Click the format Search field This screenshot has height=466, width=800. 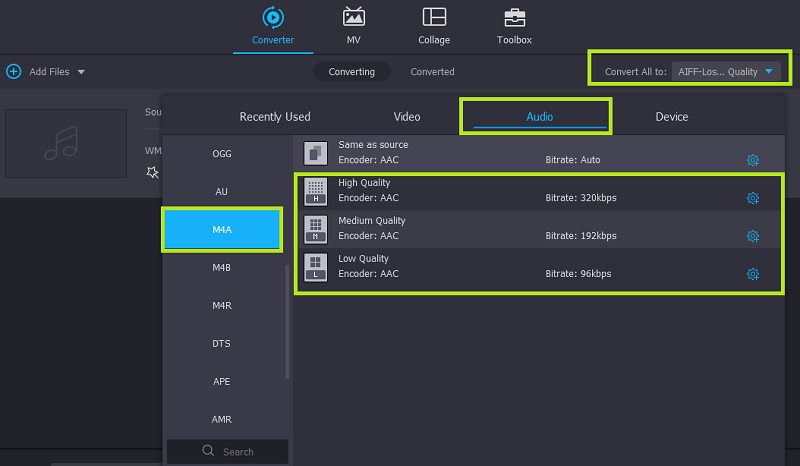click(x=228, y=451)
